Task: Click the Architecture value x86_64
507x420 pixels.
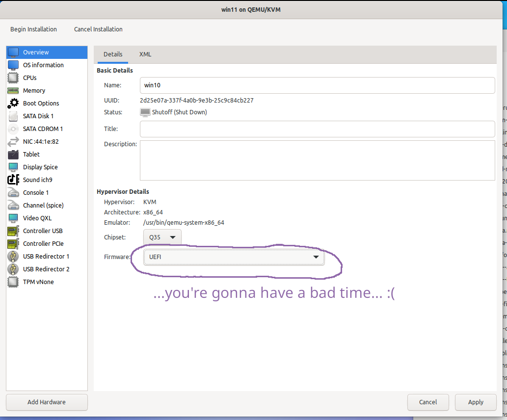Action: [153, 212]
